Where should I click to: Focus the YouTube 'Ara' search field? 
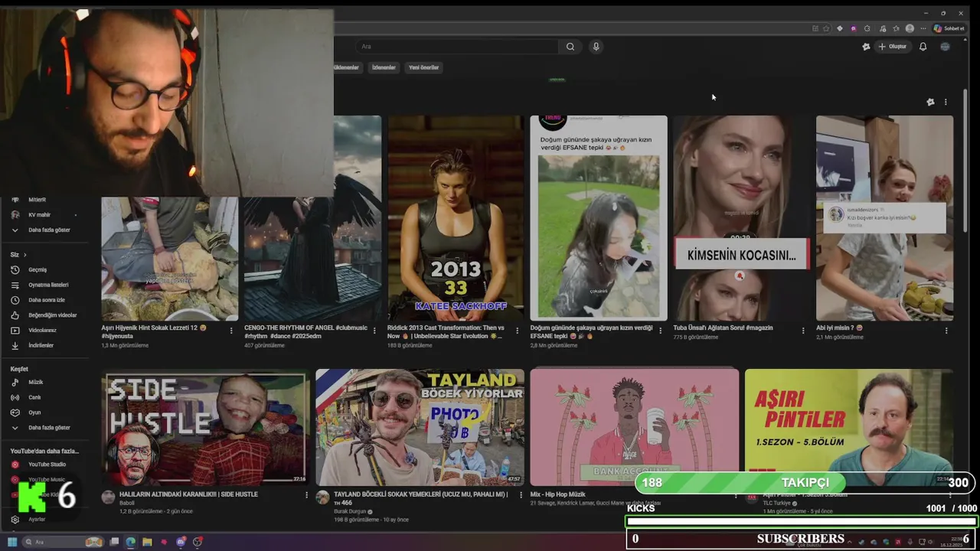457,47
